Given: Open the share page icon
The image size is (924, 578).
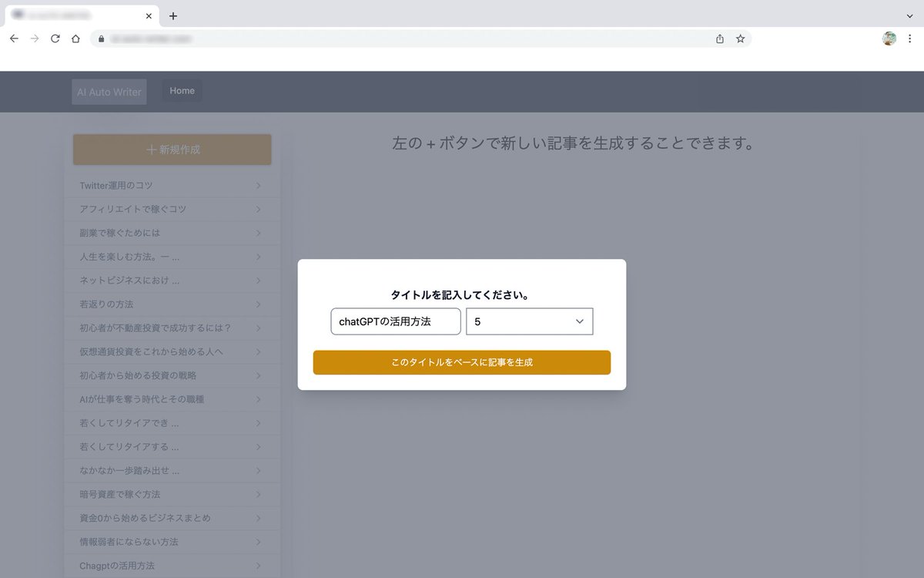Looking at the screenshot, I should (720, 39).
